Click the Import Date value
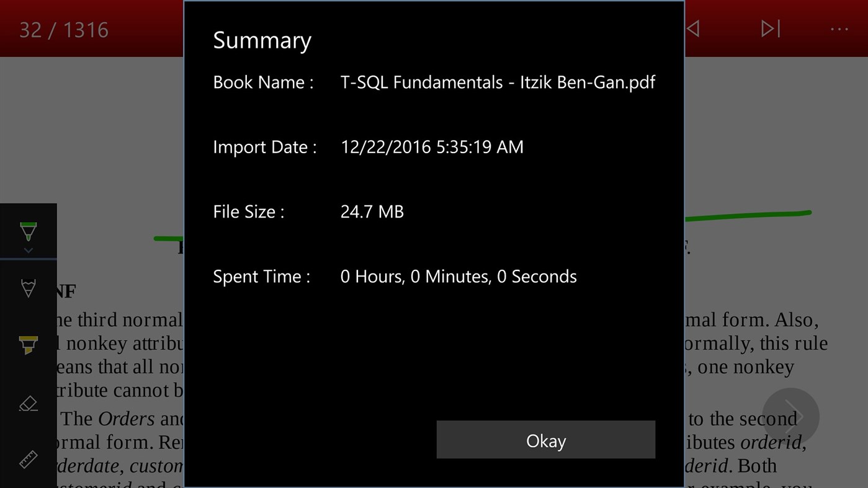This screenshot has width=868, height=488. (x=432, y=147)
